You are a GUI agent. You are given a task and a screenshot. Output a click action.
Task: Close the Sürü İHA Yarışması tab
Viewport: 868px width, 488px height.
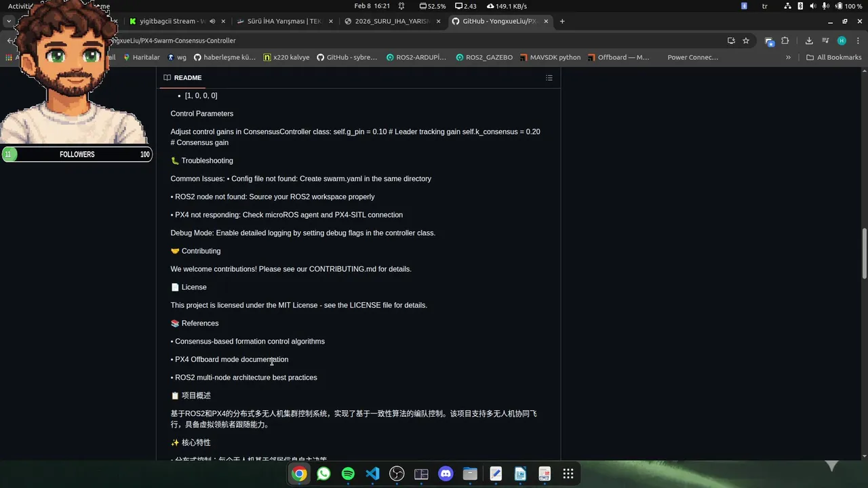332,21
